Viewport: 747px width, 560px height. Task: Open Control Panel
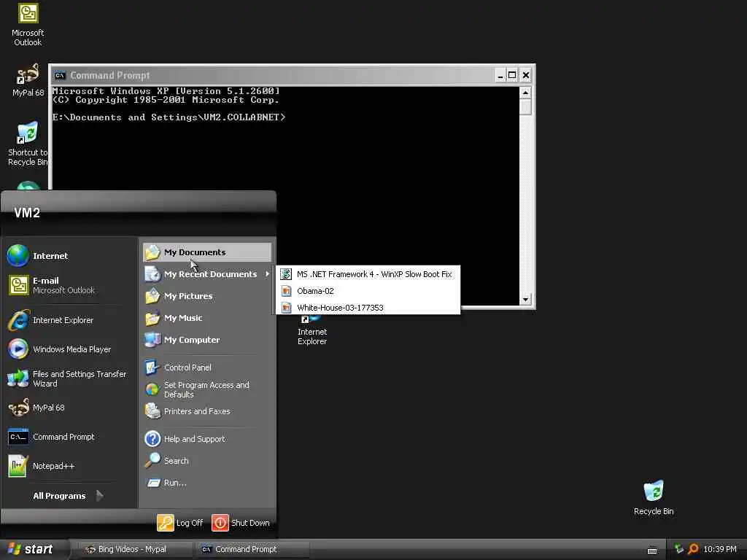[206, 367]
